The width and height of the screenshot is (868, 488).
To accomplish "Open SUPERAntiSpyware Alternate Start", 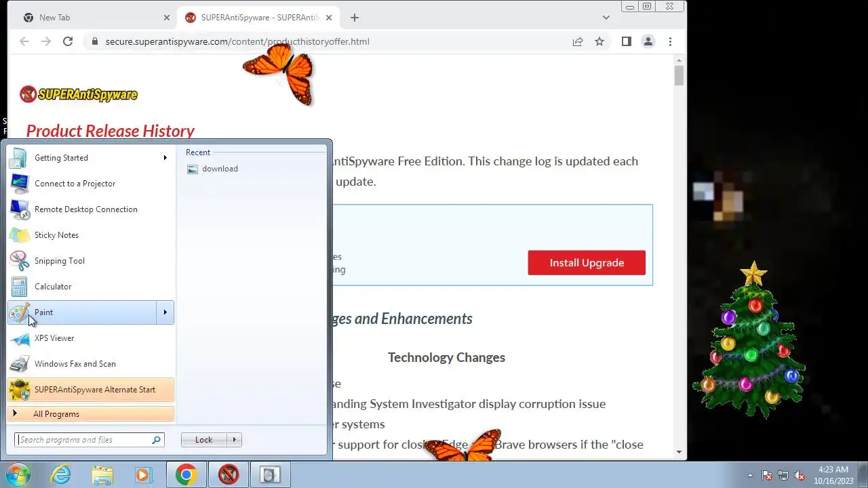I will 91,390.
